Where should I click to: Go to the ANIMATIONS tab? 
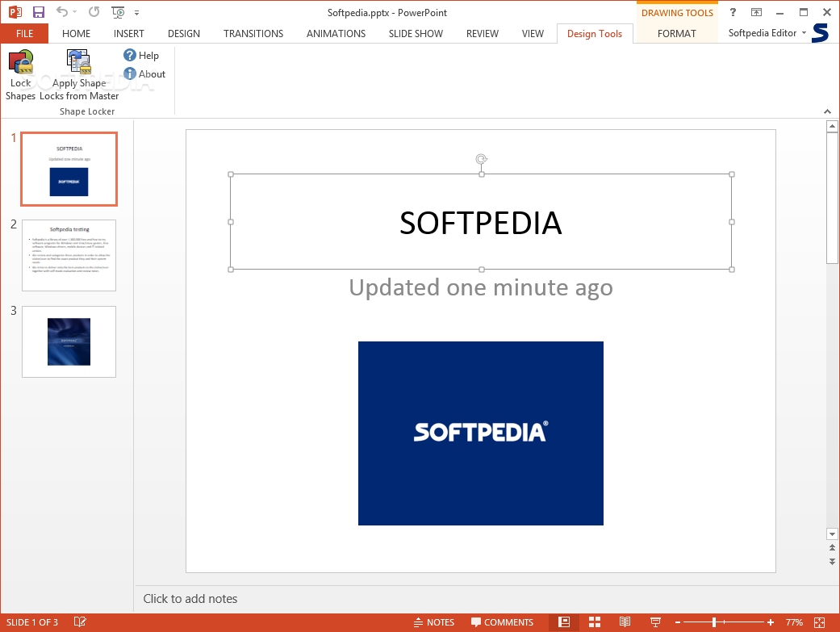tap(336, 33)
